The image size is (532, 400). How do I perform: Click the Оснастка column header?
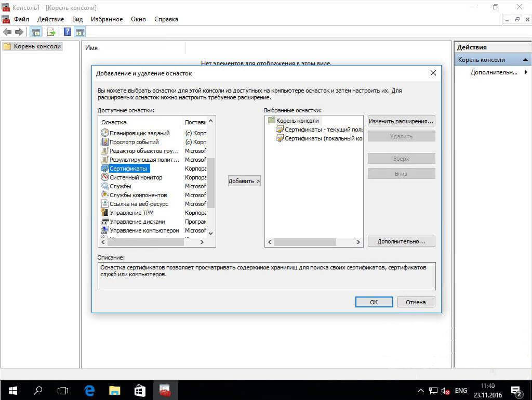[x=140, y=122]
